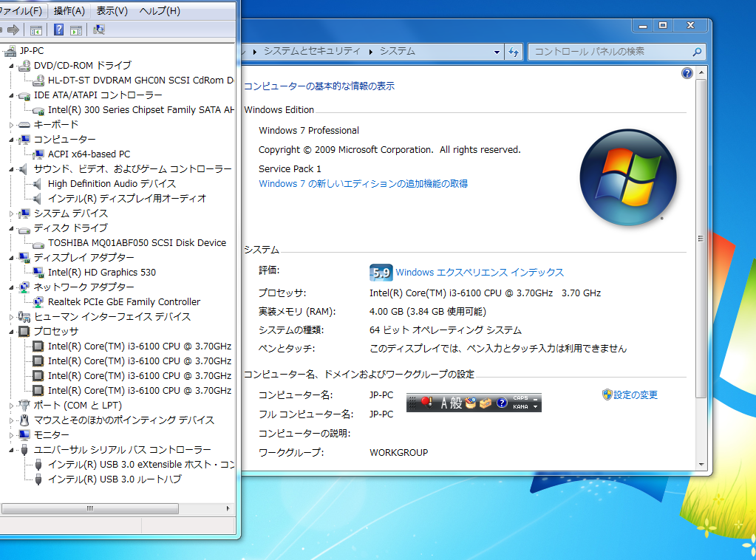This screenshot has width=756, height=560.
Task: Click the horizontal scrollbar in Device Manager
Action: pyautogui.click(x=90, y=508)
